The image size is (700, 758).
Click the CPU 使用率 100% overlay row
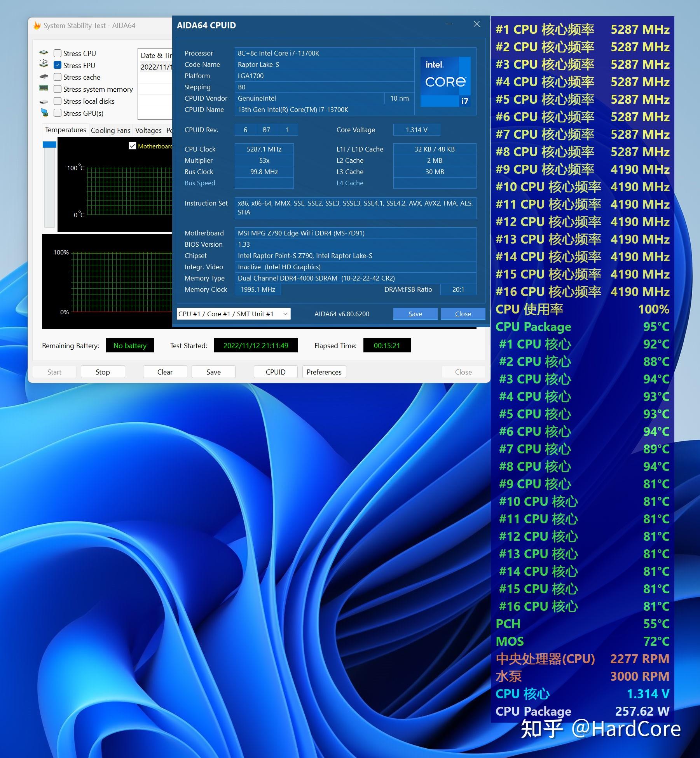tap(582, 309)
